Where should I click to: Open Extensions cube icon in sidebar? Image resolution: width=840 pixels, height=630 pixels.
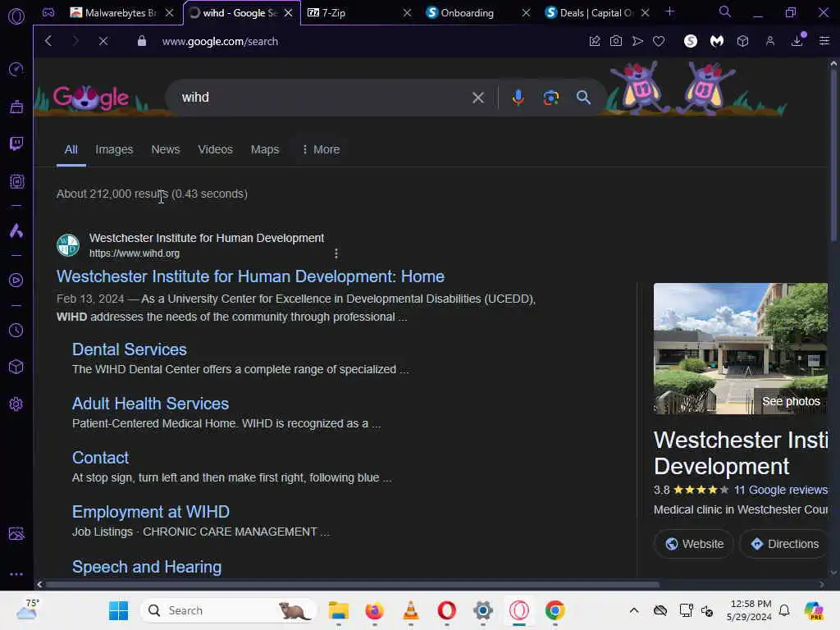point(16,367)
